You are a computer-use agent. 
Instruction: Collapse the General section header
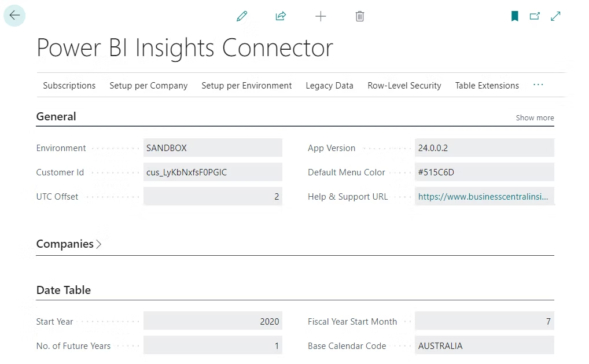tap(56, 116)
